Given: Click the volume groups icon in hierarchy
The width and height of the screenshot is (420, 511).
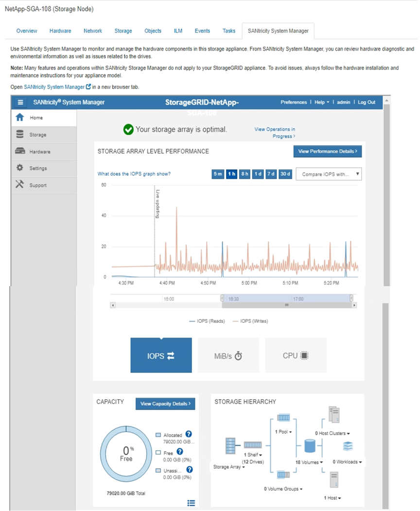Looking at the screenshot, I should 283,475.
